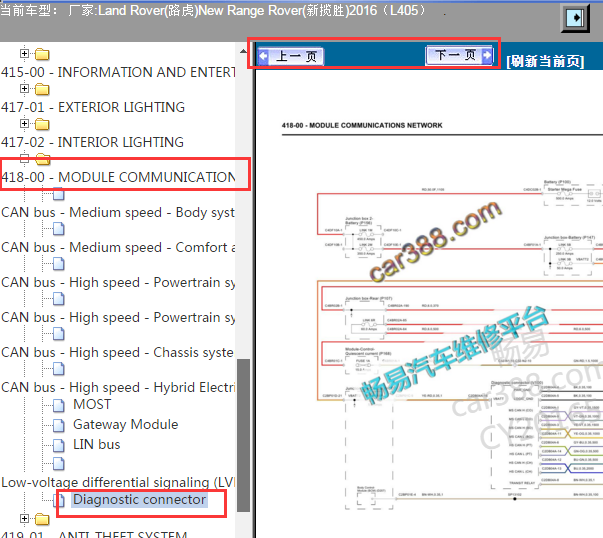
Task: Click the arrow panel toggle icon top-right
Action: (x=575, y=18)
